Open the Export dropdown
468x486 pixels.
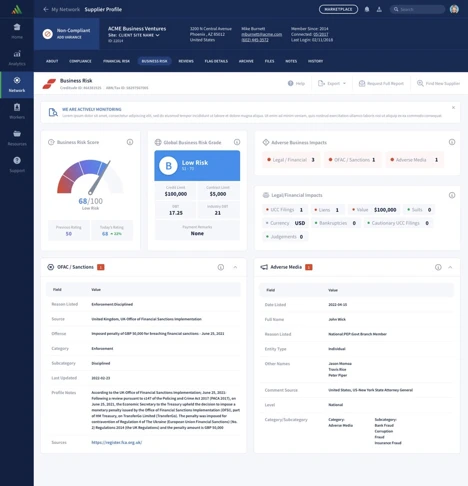[332, 83]
